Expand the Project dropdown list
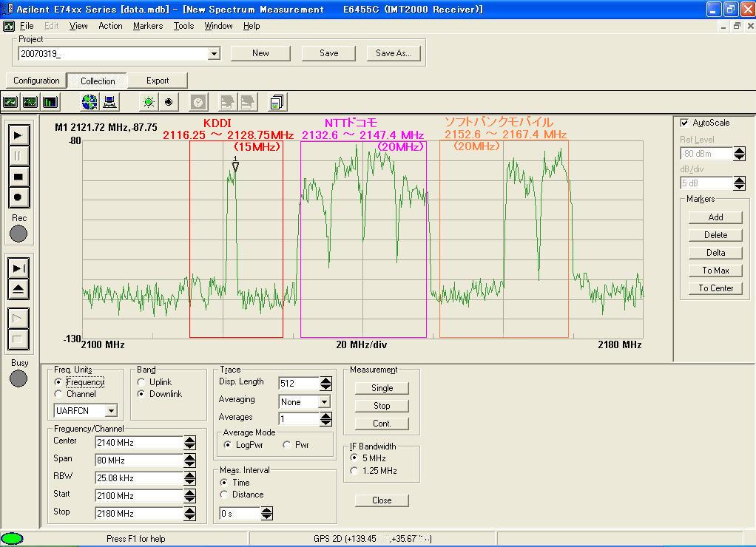This screenshot has width=756, height=547. tap(215, 53)
